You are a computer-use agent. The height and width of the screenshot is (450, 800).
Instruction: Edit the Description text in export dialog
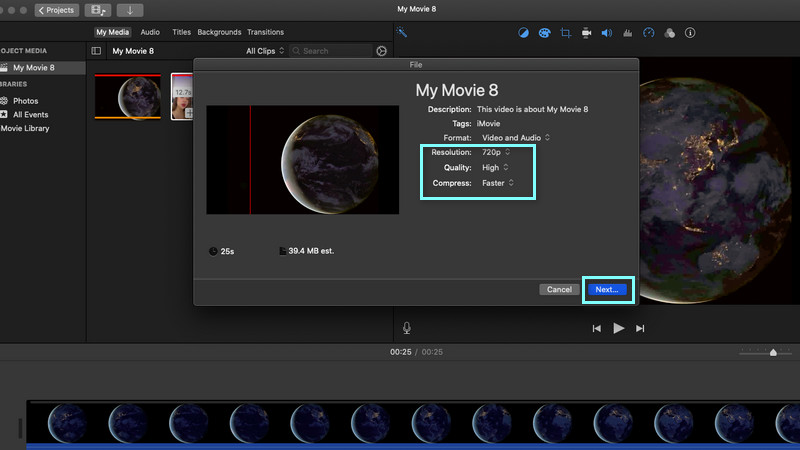tap(532, 109)
